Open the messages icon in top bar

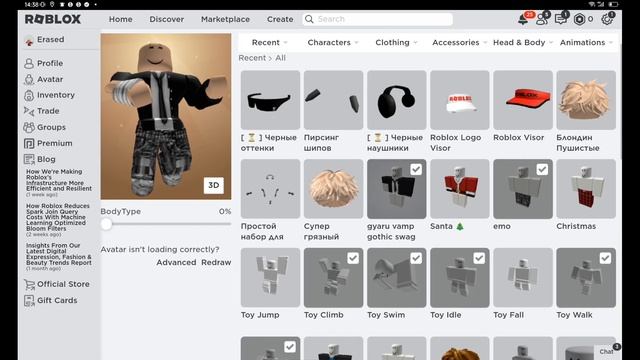561,19
